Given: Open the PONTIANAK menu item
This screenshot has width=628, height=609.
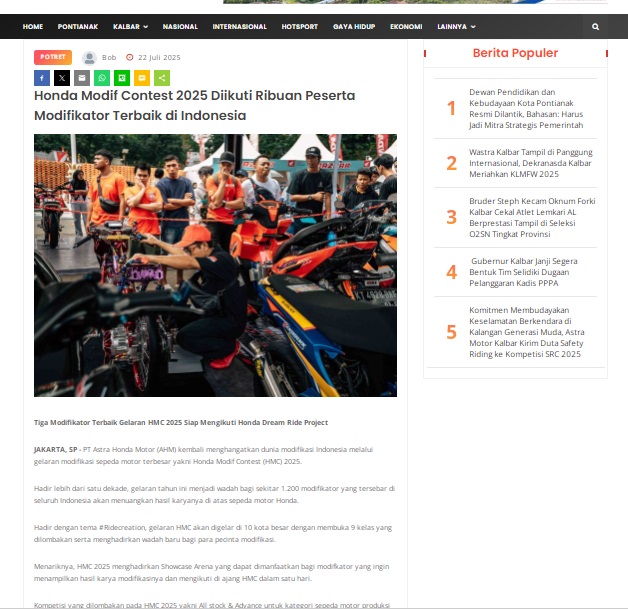Looking at the screenshot, I should pyautogui.click(x=78, y=27).
